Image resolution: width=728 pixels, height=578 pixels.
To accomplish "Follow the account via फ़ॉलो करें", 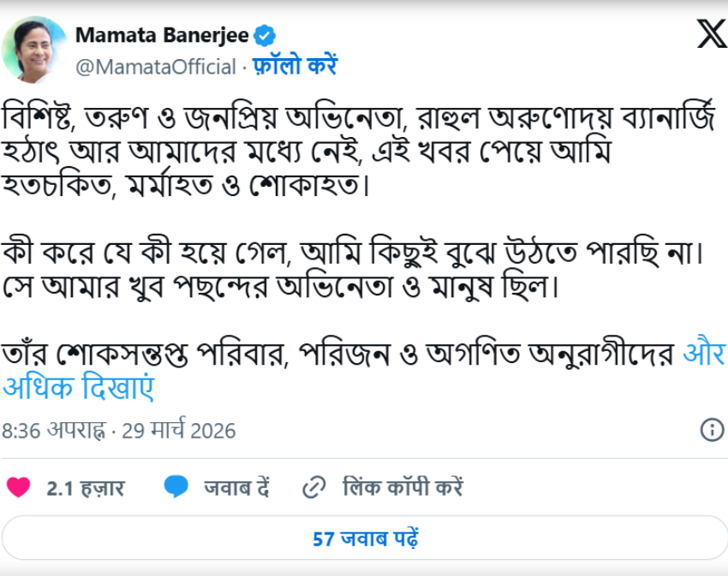I will tap(292, 66).
